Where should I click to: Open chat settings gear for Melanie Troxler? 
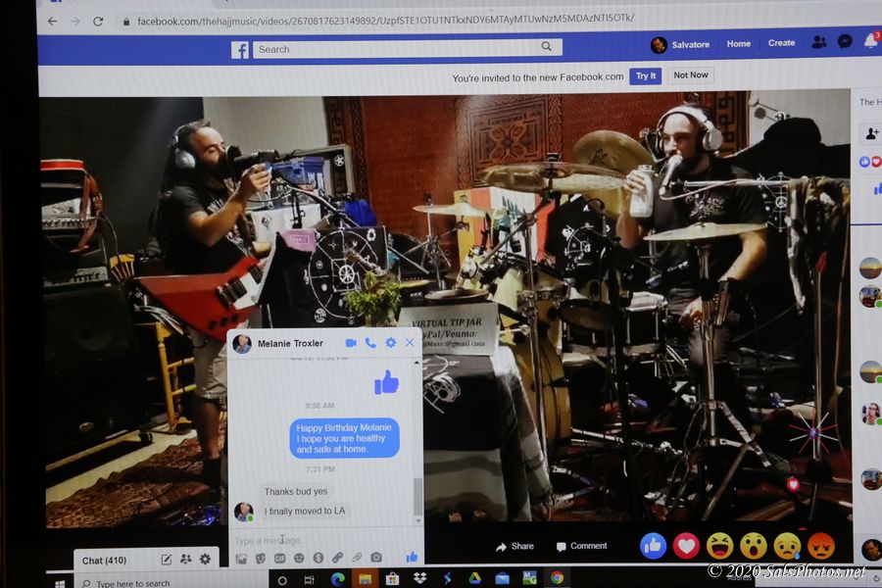390,343
